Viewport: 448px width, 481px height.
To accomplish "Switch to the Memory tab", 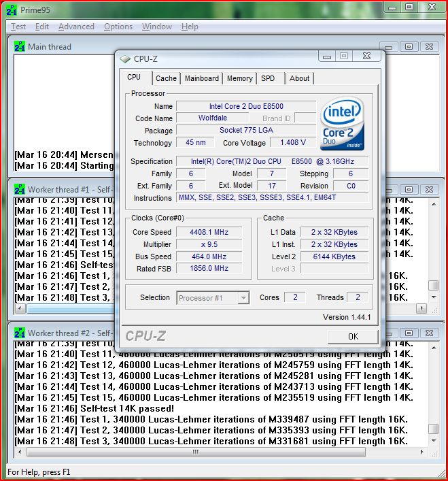I will pyautogui.click(x=239, y=78).
